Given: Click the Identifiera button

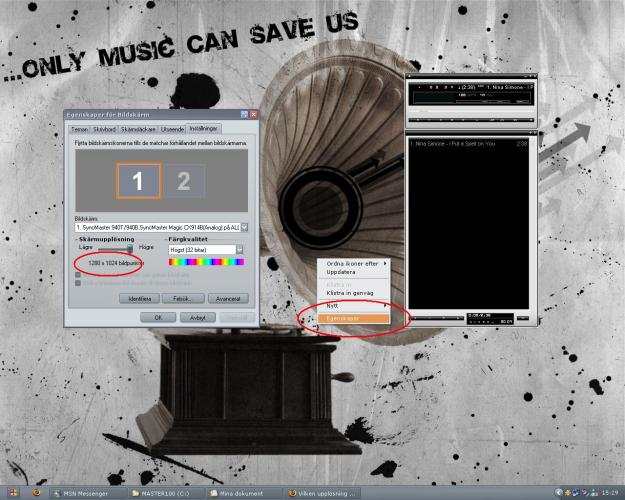Looking at the screenshot, I should point(140,299).
